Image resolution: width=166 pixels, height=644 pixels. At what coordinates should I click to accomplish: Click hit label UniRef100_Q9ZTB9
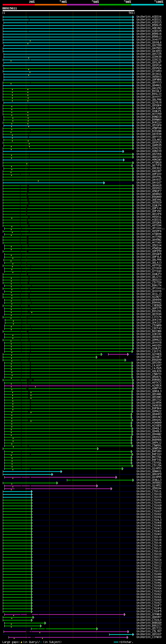(149, 45)
